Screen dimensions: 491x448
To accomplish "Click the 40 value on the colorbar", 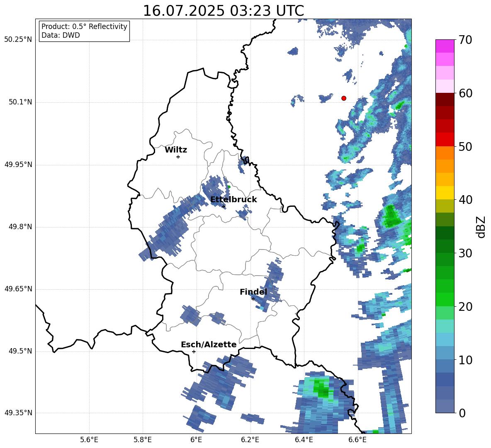I will [x=465, y=200].
